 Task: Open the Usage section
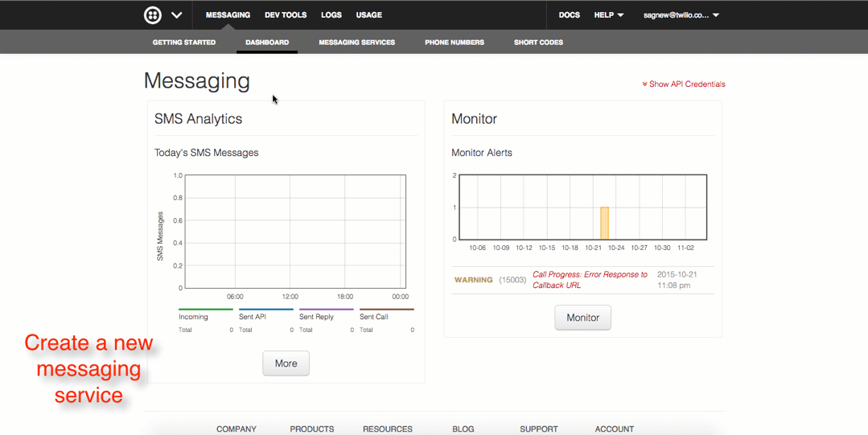coord(368,15)
